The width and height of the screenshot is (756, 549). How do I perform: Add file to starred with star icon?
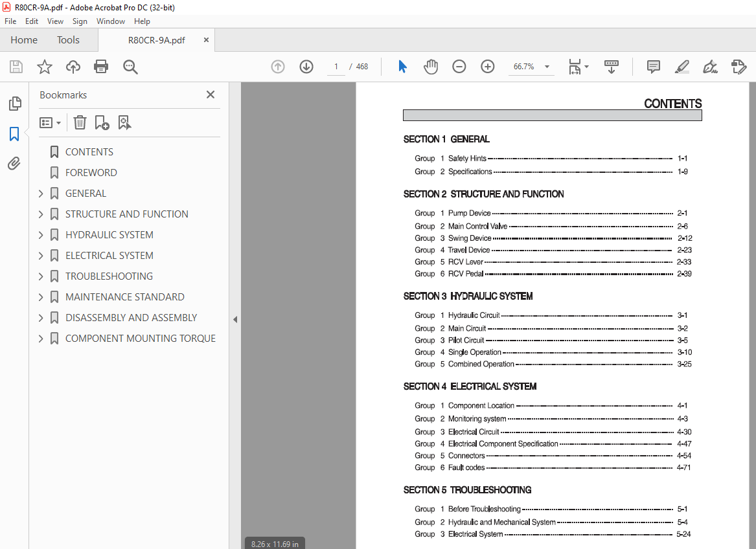tap(44, 67)
